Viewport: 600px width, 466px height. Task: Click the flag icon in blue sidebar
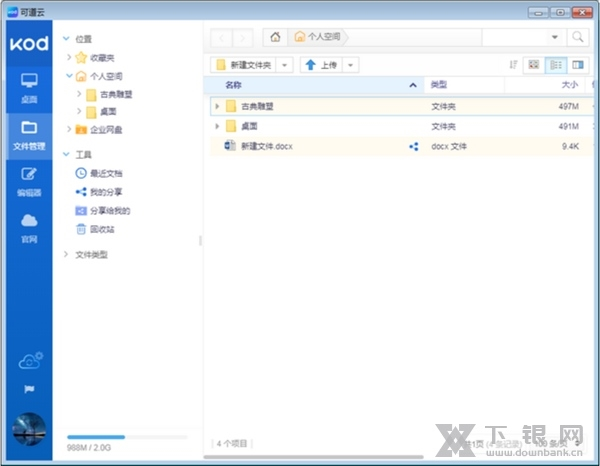coord(29,389)
